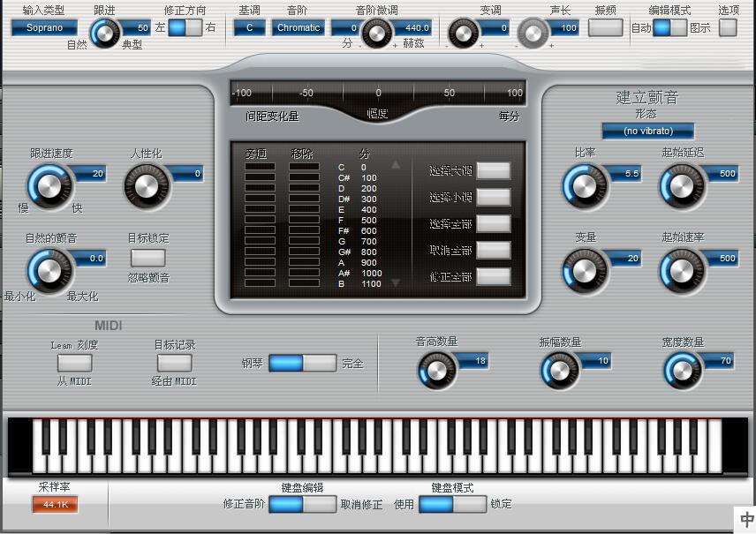Click the tracking knob at top

(x=104, y=33)
